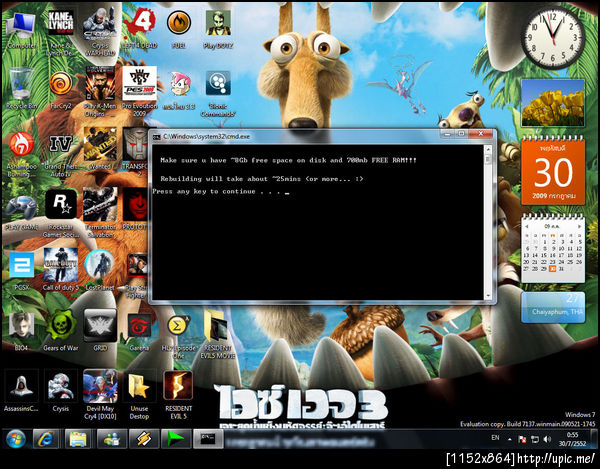Launch the Garena client icon

(x=139, y=331)
